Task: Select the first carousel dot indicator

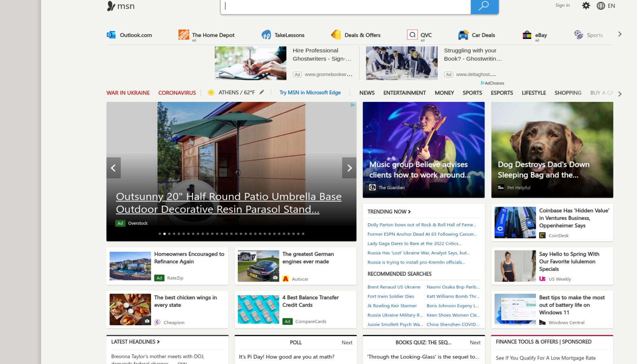Action: point(160,234)
